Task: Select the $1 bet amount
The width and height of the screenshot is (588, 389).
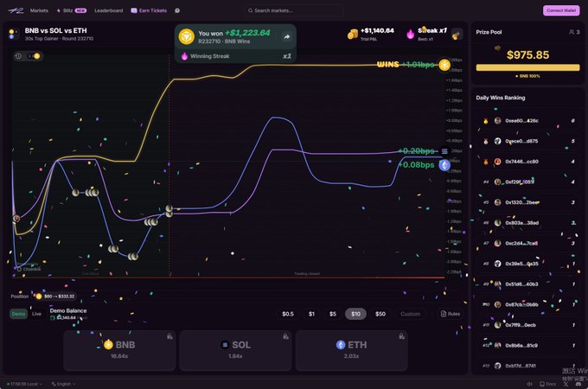Action: pos(311,314)
